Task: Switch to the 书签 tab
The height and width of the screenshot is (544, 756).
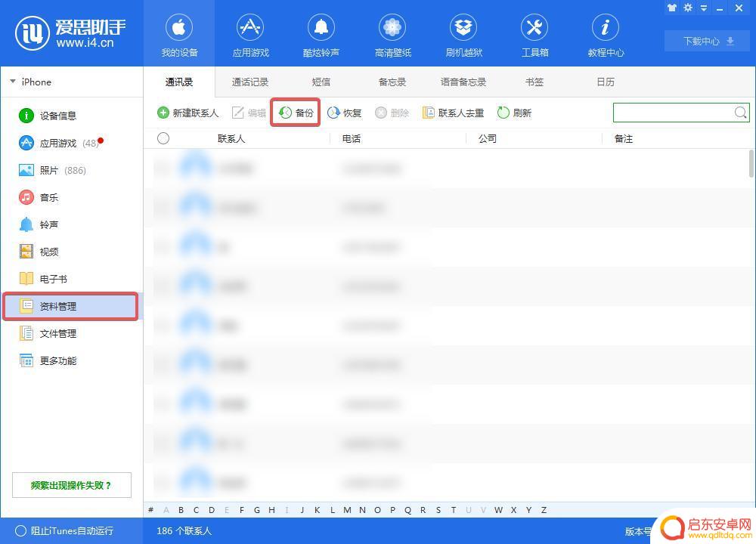Action: (534, 82)
